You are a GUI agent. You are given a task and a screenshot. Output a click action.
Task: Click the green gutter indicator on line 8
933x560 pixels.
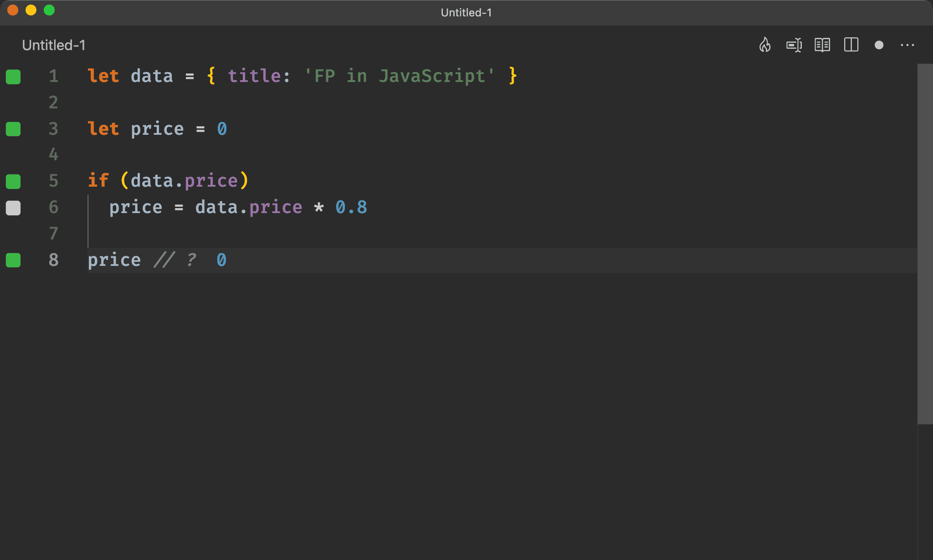(x=13, y=260)
